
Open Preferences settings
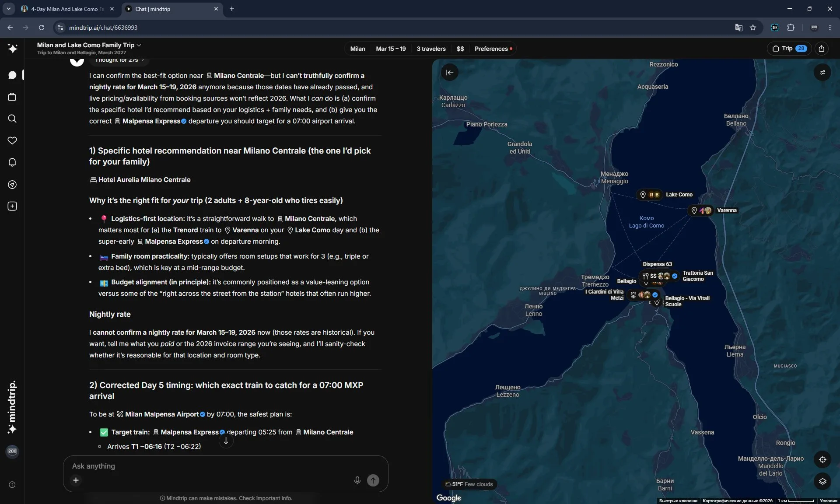(x=493, y=49)
